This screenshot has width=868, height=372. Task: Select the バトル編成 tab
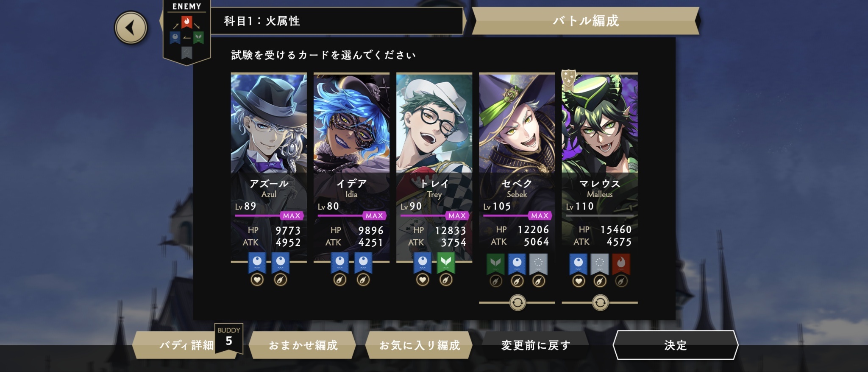tap(586, 21)
